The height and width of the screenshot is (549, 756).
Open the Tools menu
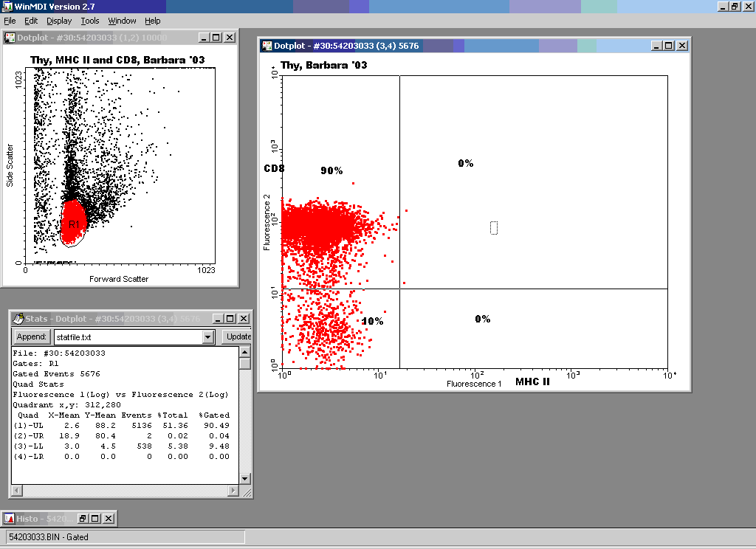90,21
